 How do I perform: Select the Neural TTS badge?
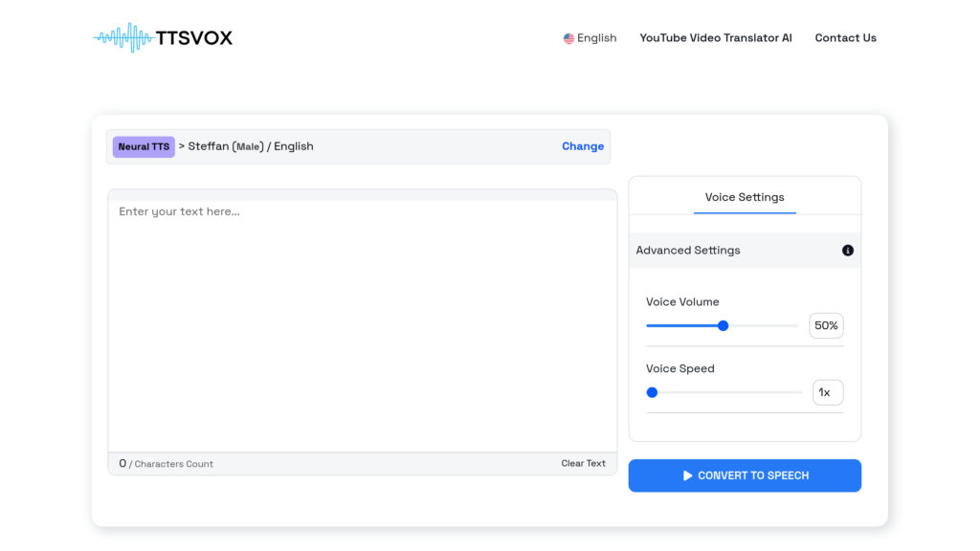143,145
